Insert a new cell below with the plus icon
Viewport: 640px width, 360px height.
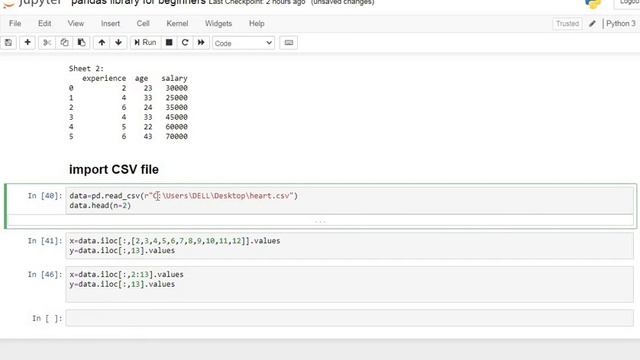coord(27,42)
